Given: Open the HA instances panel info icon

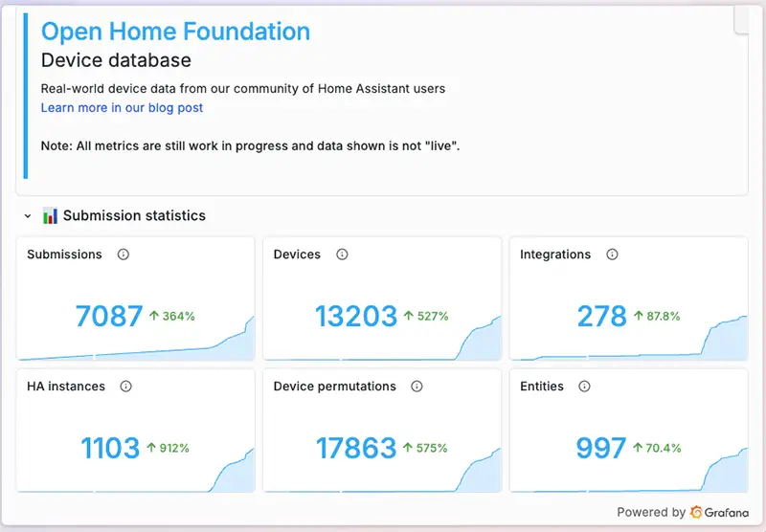Looking at the screenshot, I should point(125,386).
